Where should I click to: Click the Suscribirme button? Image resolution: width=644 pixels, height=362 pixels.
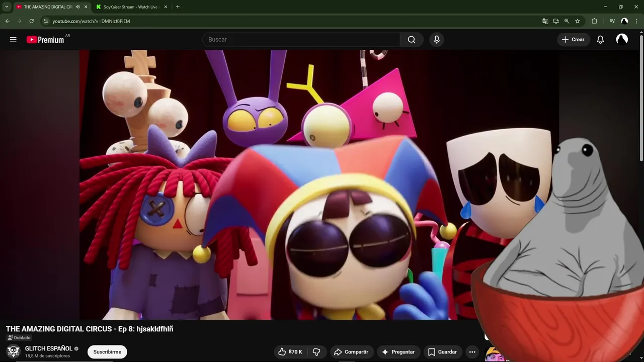pos(107,352)
